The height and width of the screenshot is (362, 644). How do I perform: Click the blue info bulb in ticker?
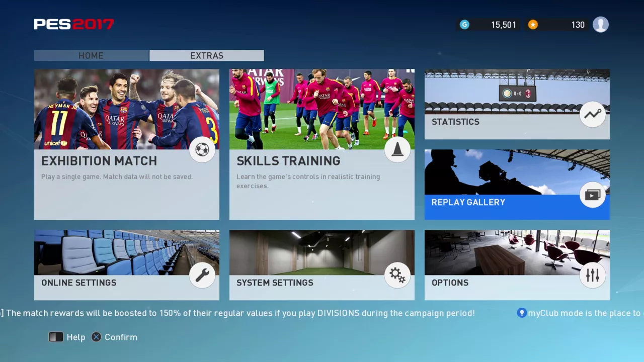tap(522, 313)
